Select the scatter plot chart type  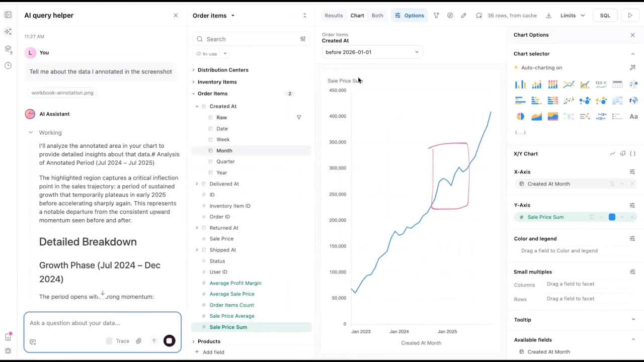click(569, 101)
